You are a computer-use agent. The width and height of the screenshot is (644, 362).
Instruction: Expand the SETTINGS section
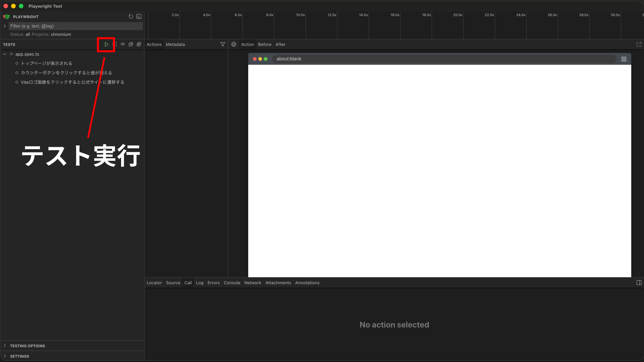[19, 356]
